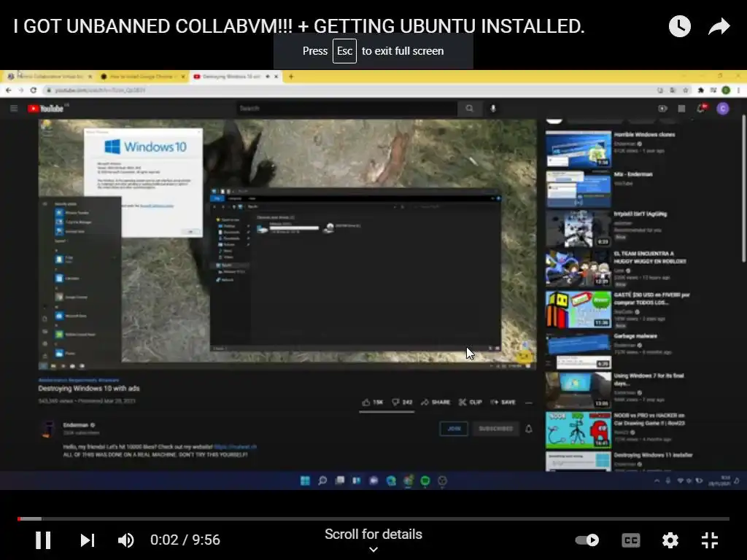Dislike the video with thumbs down
The height and width of the screenshot is (560, 747).
[402, 402]
